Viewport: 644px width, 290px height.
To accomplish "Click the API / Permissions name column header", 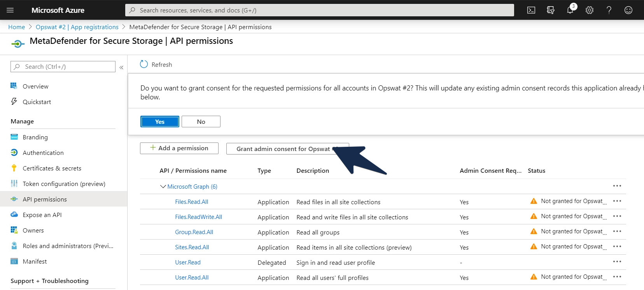I will (193, 171).
